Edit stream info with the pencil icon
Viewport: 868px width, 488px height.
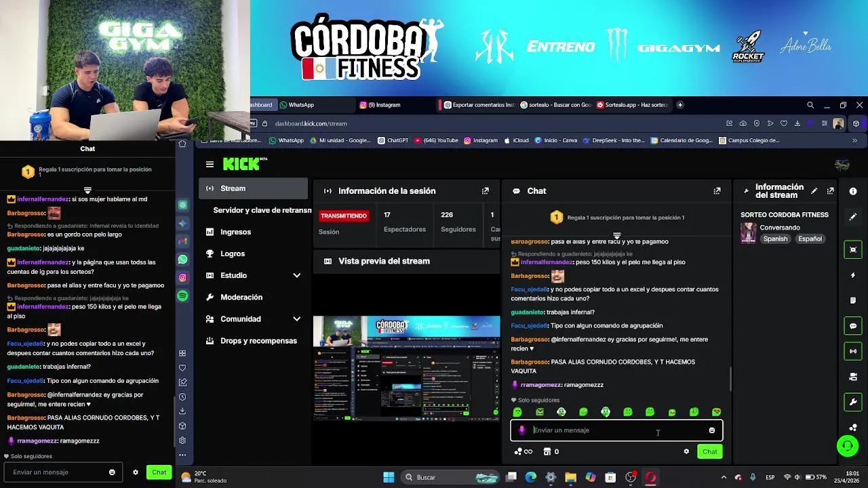pos(814,191)
